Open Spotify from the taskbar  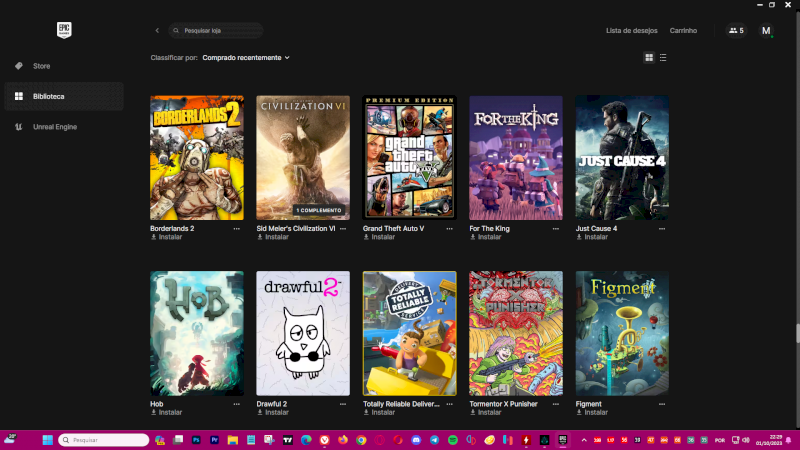[453, 440]
